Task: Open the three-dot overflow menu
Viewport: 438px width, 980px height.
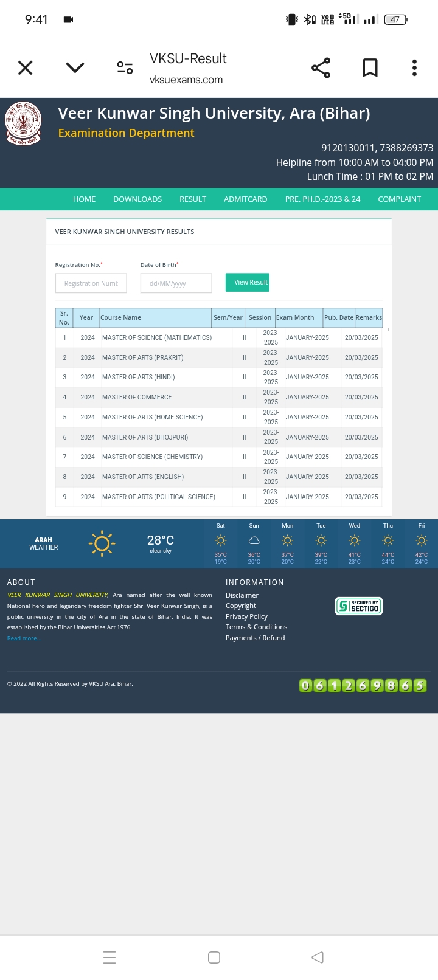Action: 414,67
